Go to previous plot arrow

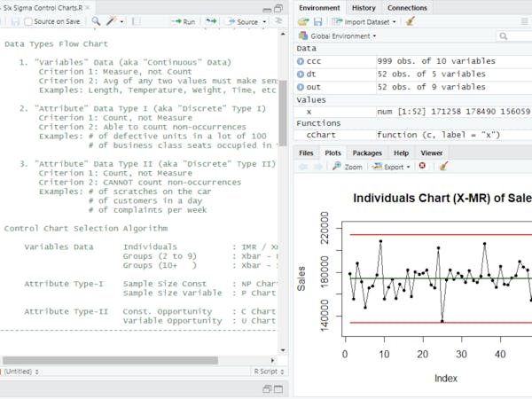pos(303,167)
